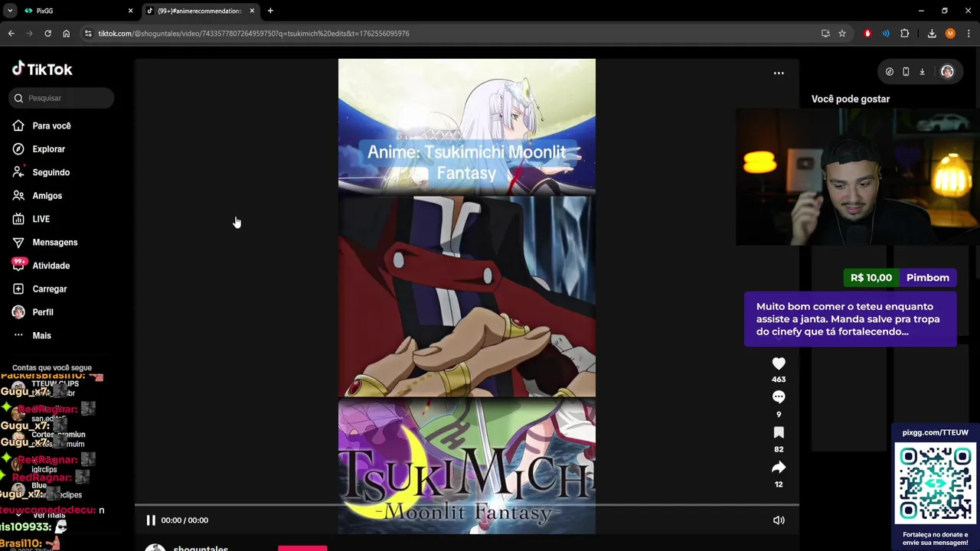This screenshot has height=551, width=980.
Task: Open the video's three-dot options menu
Action: (779, 73)
